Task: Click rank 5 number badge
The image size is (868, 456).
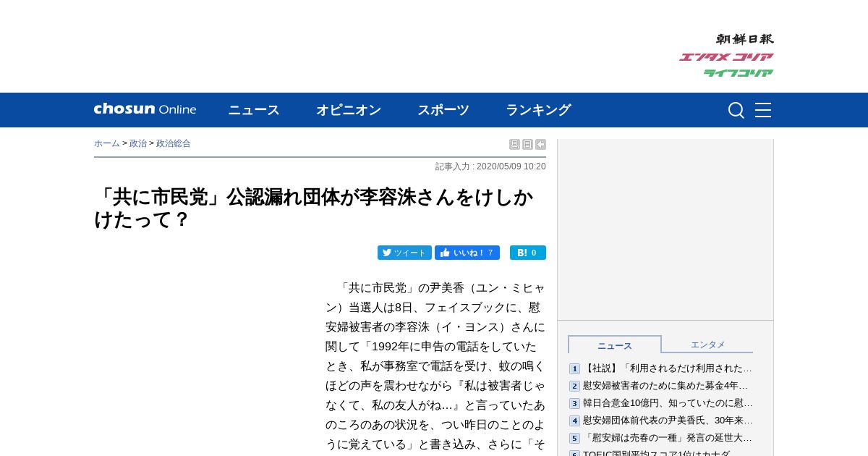Action: [574, 439]
